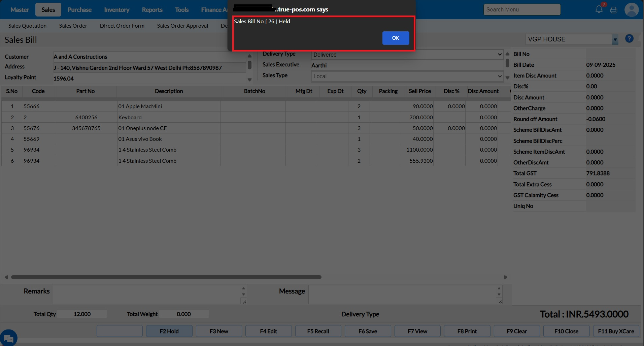Image resolution: width=644 pixels, height=346 pixels.
Task: Go to the Sales Quotation tab
Action: 28,26
